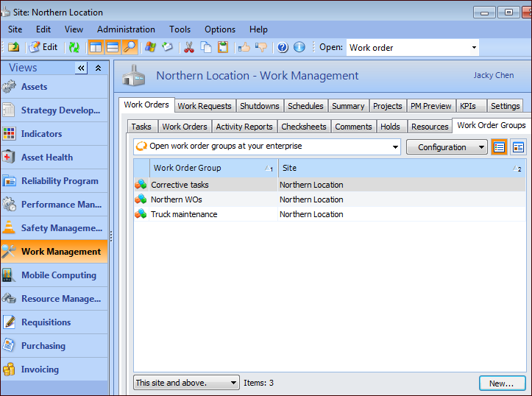Viewport: 532px width, 396px height.
Task: Click the Edit toolbar button
Action: click(43, 47)
